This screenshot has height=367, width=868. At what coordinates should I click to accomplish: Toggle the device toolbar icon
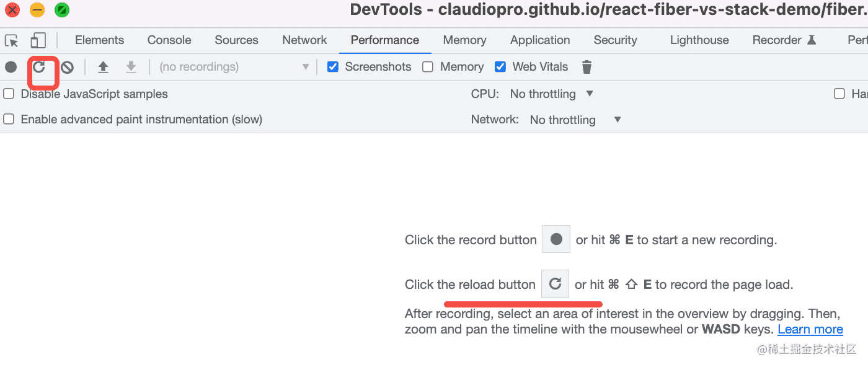click(38, 41)
